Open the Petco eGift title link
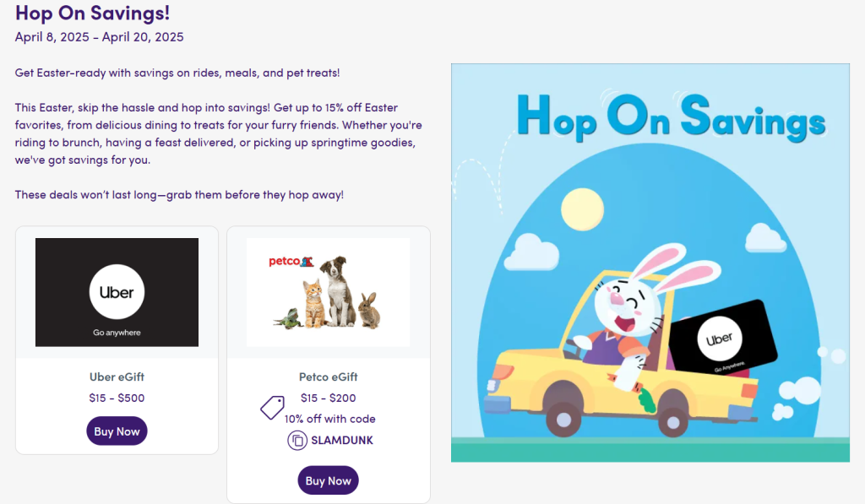This screenshot has width=865, height=504. click(328, 377)
